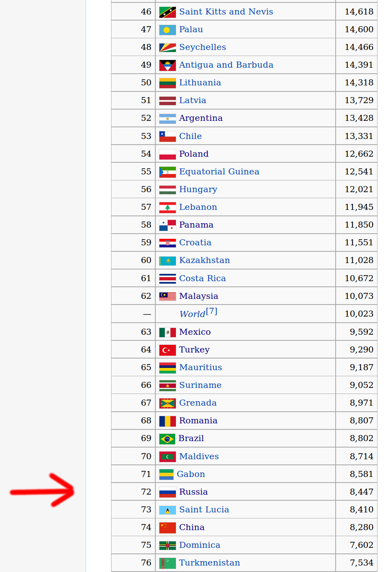Open the Palau link

(x=191, y=29)
